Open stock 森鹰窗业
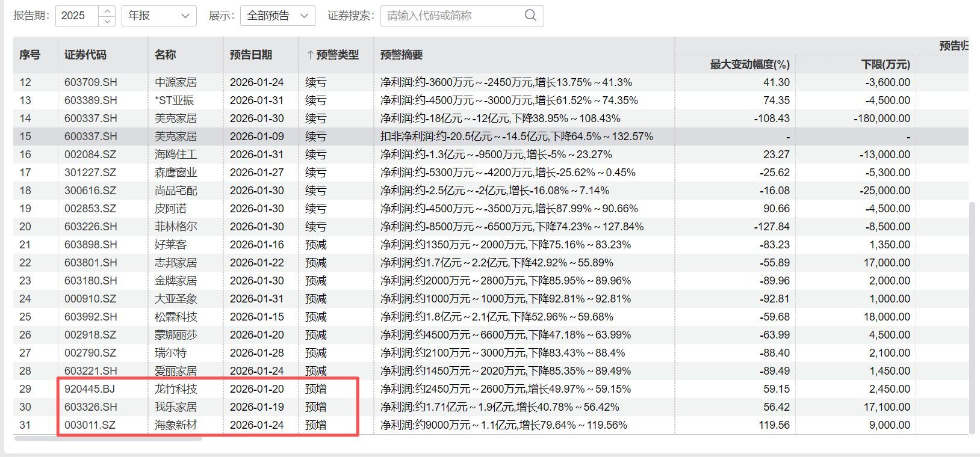The width and height of the screenshot is (980, 457). [176, 173]
